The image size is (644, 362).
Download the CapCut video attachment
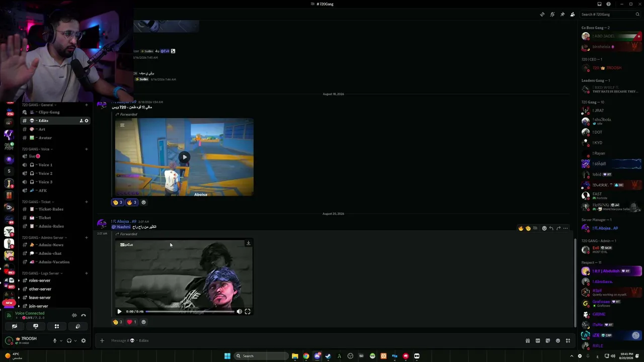(x=248, y=243)
